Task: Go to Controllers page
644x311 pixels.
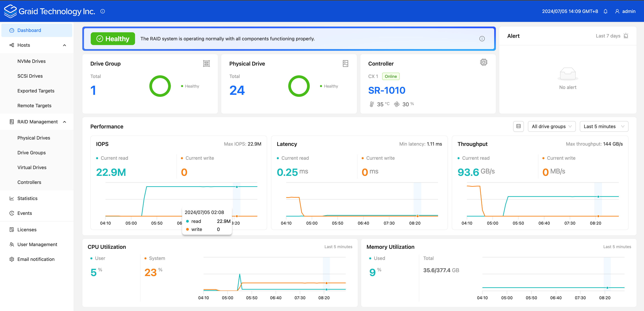Action: click(x=29, y=182)
